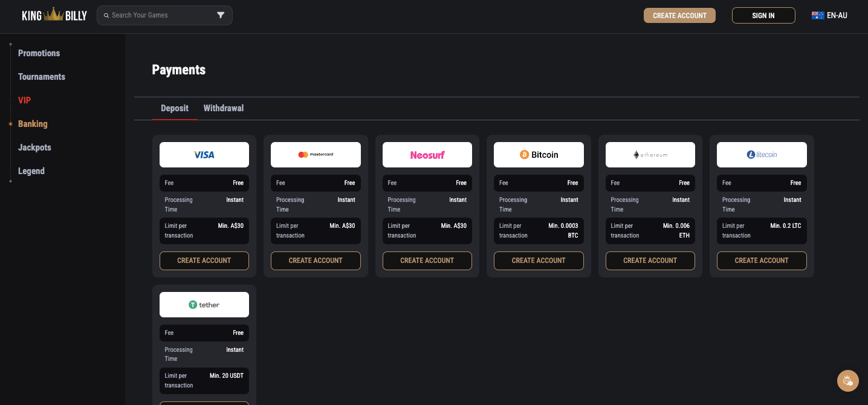The height and width of the screenshot is (405, 868).
Task: Select the Litecoin payment logo
Action: click(x=762, y=155)
